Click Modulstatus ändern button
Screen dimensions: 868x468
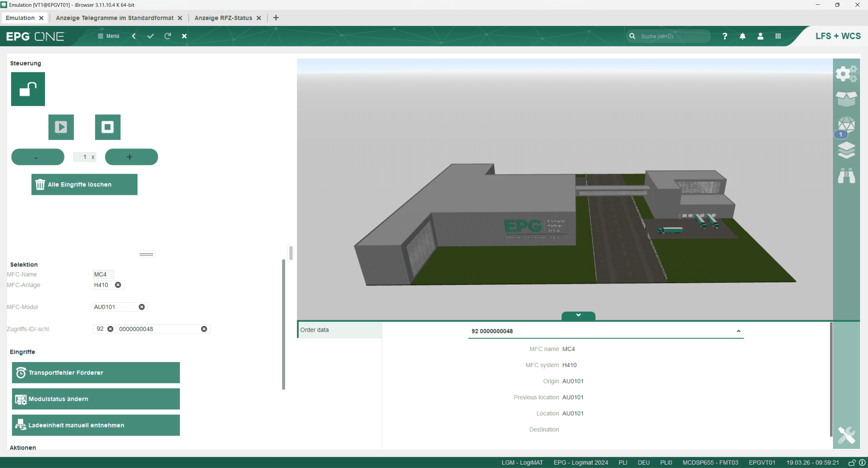(96, 399)
